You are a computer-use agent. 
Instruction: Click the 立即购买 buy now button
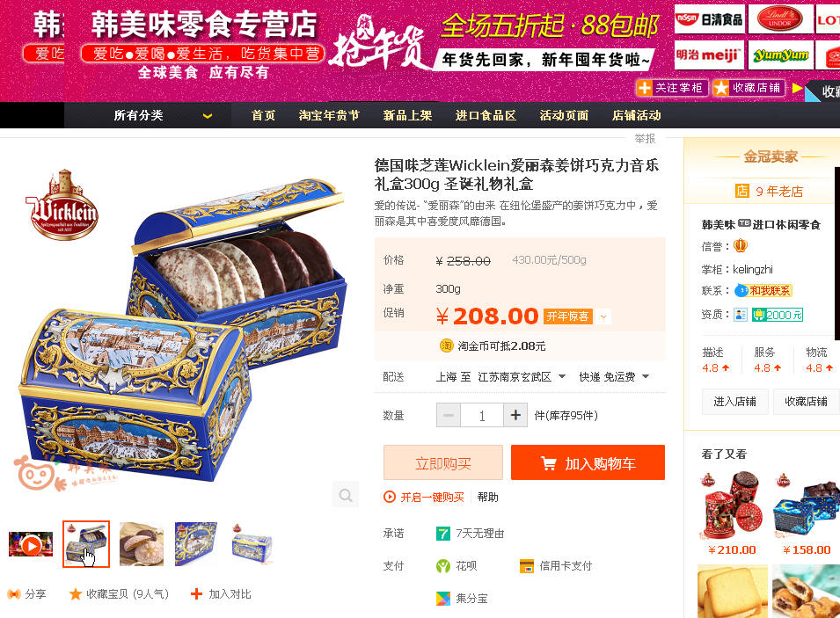tap(443, 462)
